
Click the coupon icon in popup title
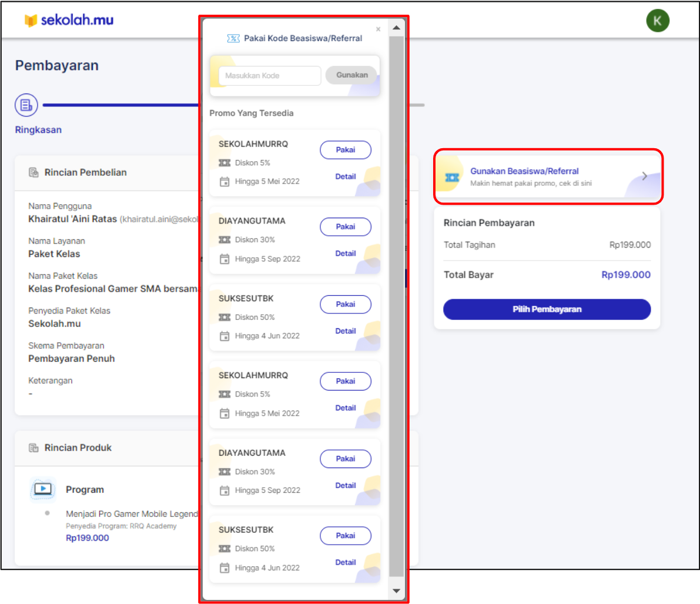coord(233,38)
